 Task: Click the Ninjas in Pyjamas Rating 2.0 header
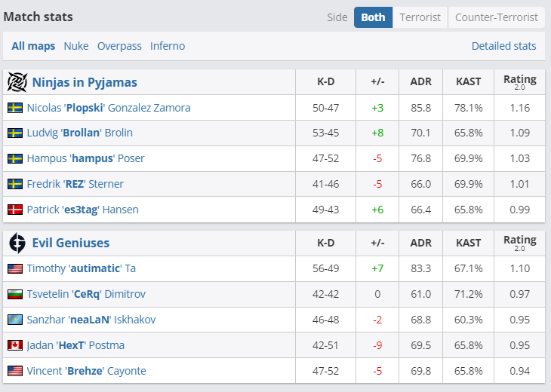[x=519, y=82]
